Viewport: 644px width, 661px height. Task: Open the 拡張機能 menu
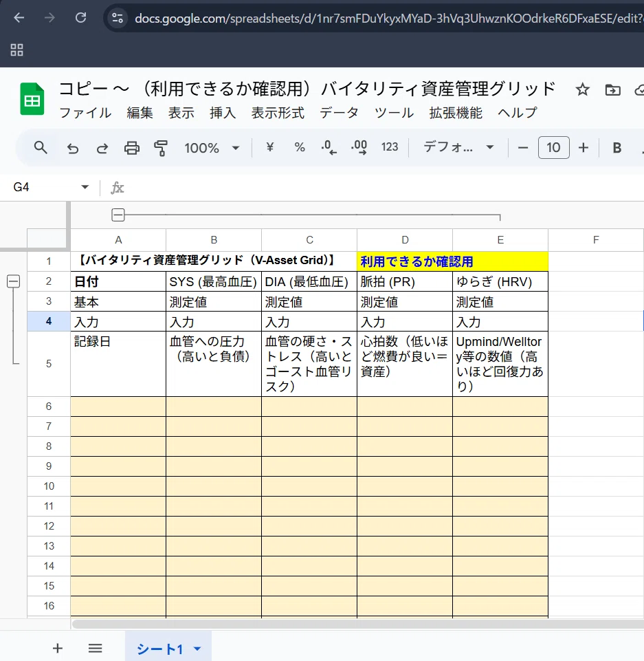point(456,113)
